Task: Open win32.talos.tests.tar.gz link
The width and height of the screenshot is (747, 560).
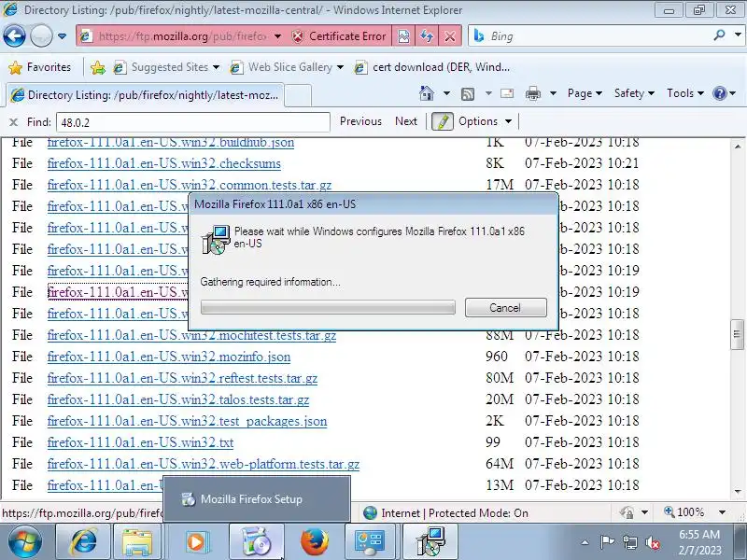Action: [178, 399]
